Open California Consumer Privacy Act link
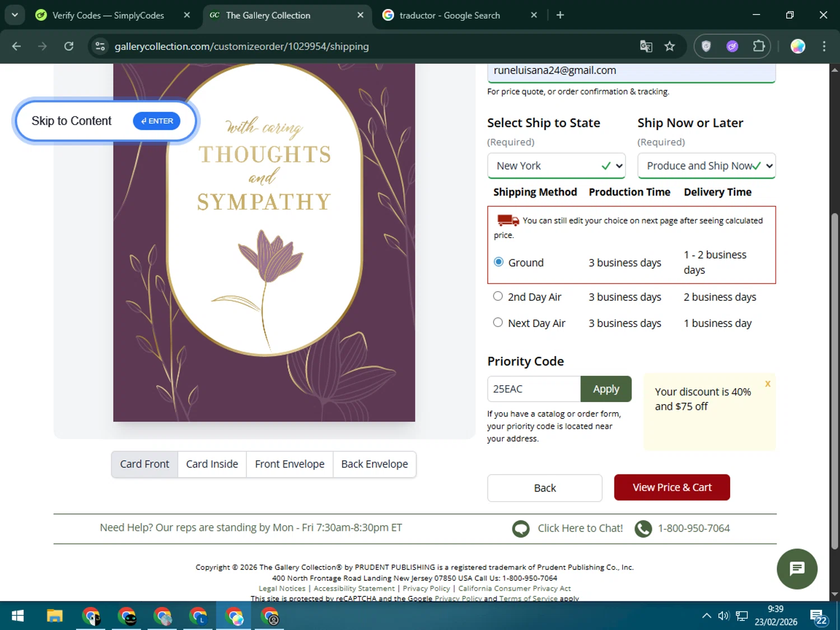 pyautogui.click(x=515, y=589)
